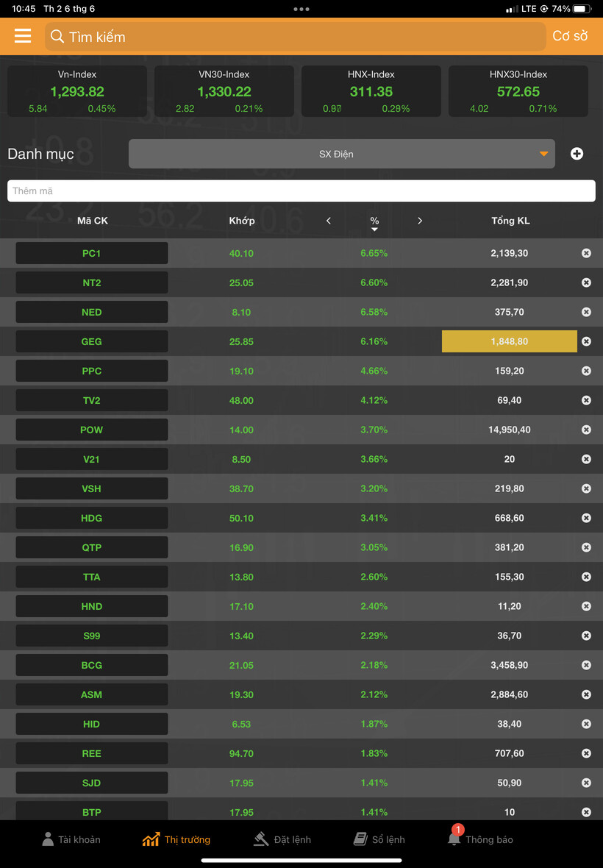Open Tài khoản account icon

coord(48,839)
